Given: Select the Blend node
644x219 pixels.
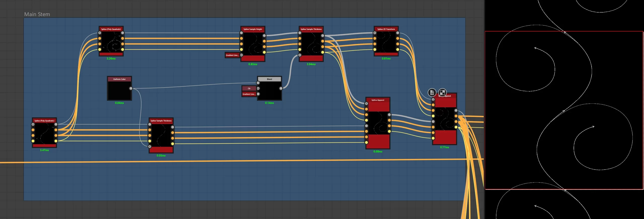Looking at the screenshot, I should pyautogui.click(x=269, y=88).
